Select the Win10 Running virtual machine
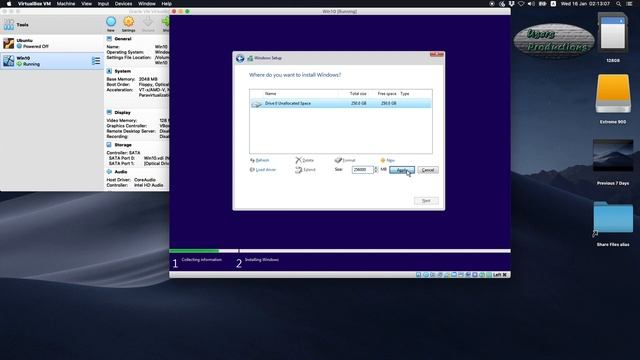 pos(52,61)
